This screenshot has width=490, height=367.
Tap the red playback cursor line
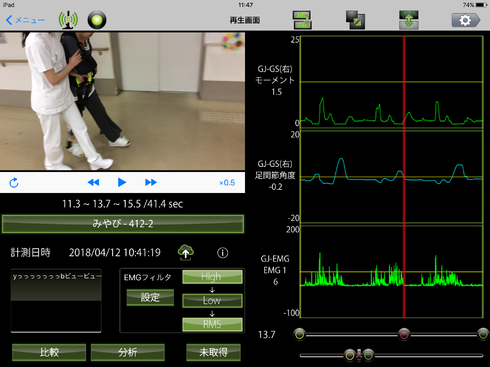click(404, 177)
